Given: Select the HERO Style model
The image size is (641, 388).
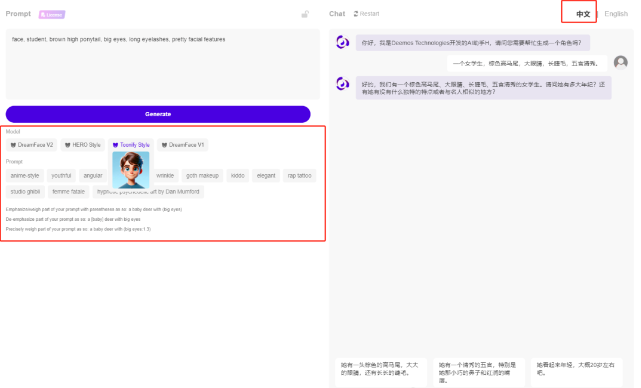Looking at the screenshot, I should pos(83,145).
